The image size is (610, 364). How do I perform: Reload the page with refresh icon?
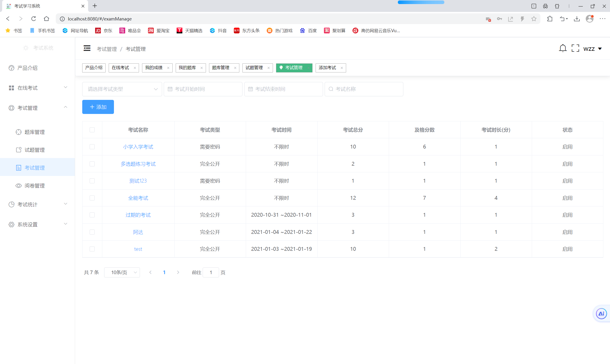click(34, 19)
